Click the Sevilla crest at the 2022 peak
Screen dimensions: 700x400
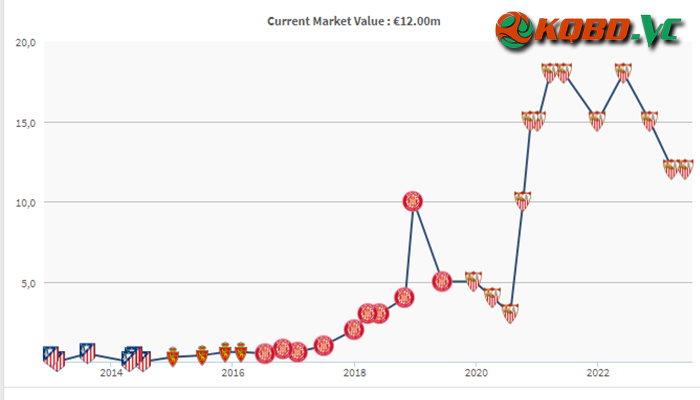623,73
